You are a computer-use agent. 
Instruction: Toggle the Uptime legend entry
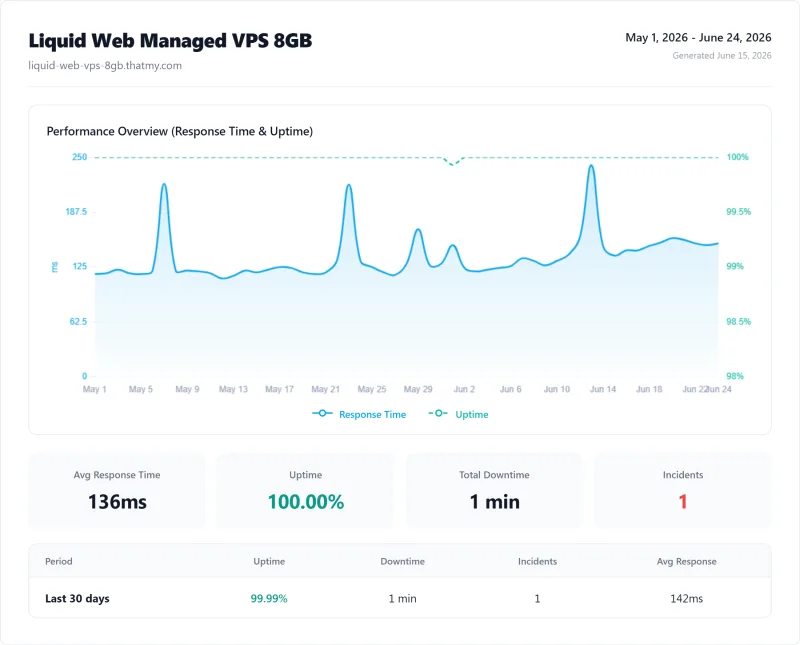pyautogui.click(x=458, y=414)
